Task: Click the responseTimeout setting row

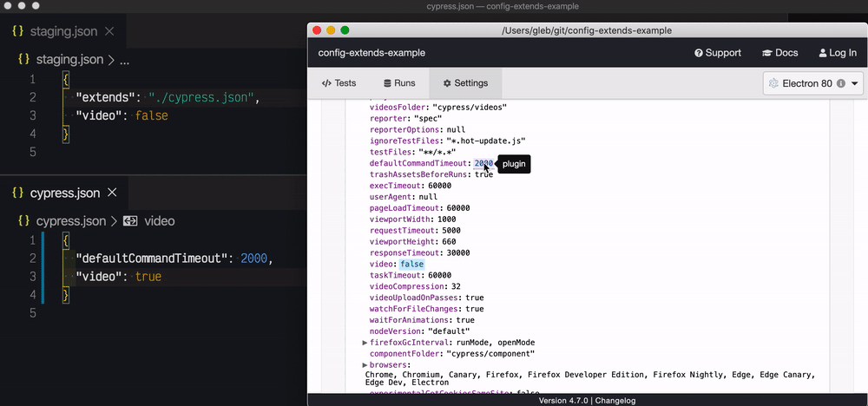Action: click(419, 252)
